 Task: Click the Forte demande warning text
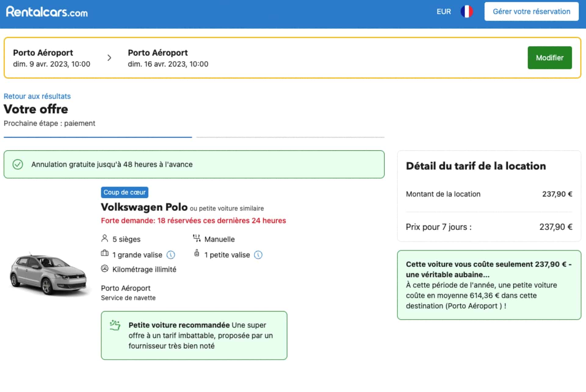coord(194,221)
